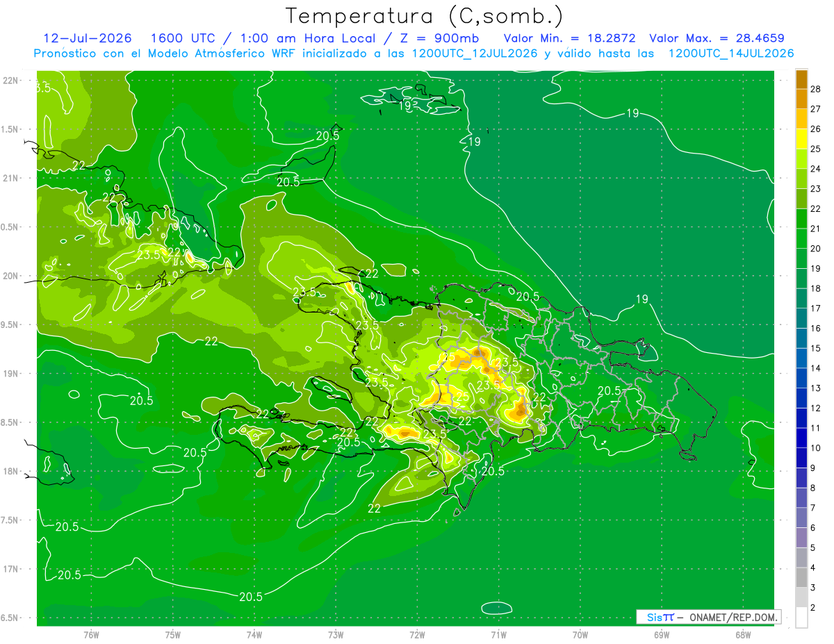Click color bar segment between 18 and 19
Viewport: 834px width, 644px height.
801,279
